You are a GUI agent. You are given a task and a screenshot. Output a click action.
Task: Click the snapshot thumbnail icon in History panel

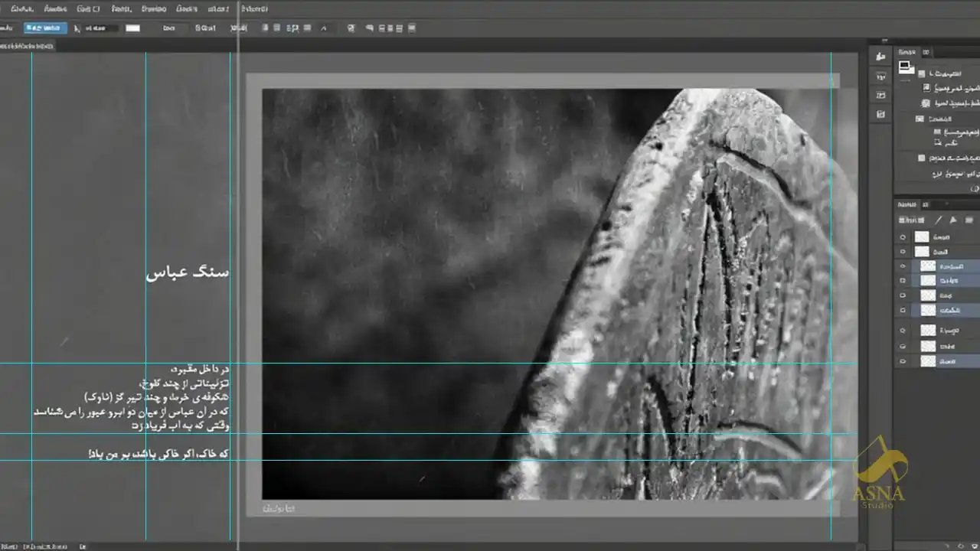coord(906,67)
